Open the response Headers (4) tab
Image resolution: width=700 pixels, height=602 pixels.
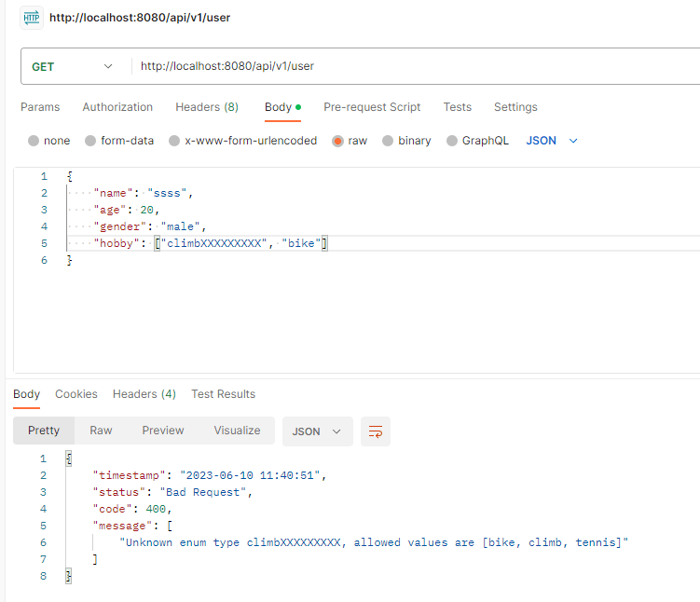[x=144, y=394]
